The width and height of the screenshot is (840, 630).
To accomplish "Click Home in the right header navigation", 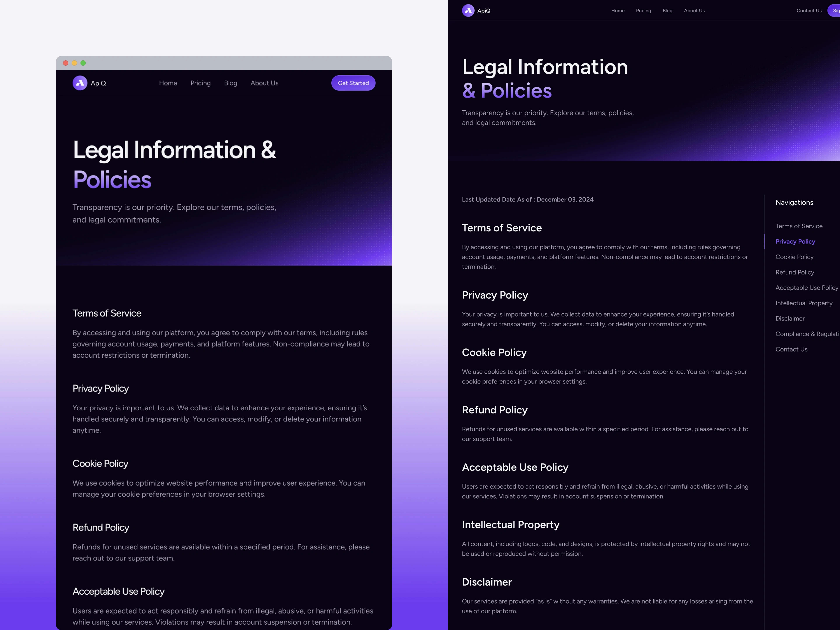I will click(x=618, y=11).
